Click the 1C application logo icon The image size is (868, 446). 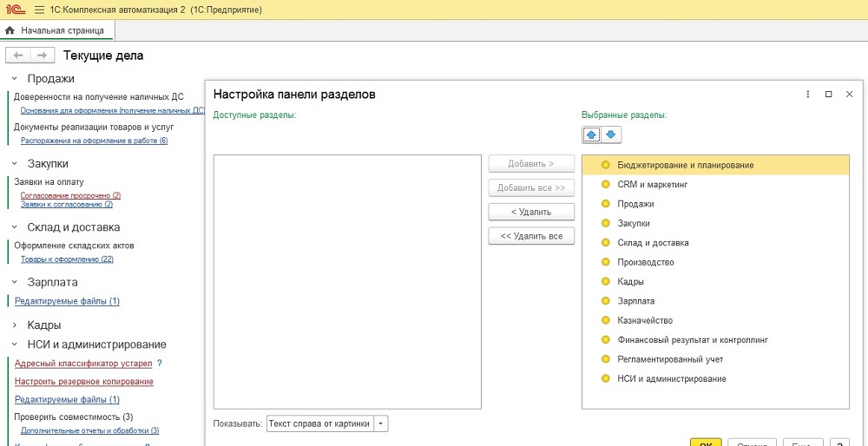pyautogui.click(x=16, y=10)
